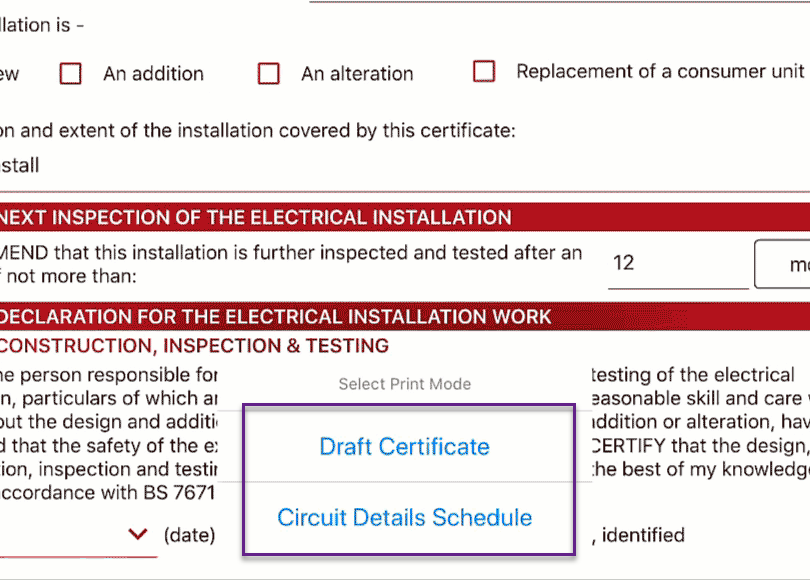Viewport: 810px width, 580px height.
Task: Expand the red date picker chevron
Action: 138,534
